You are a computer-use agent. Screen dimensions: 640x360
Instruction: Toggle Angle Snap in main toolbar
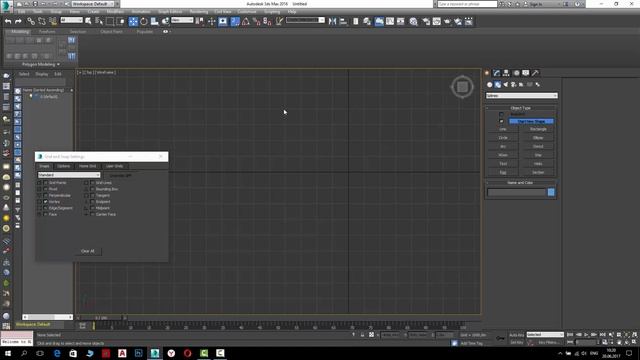pyautogui.click(x=246, y=21)
